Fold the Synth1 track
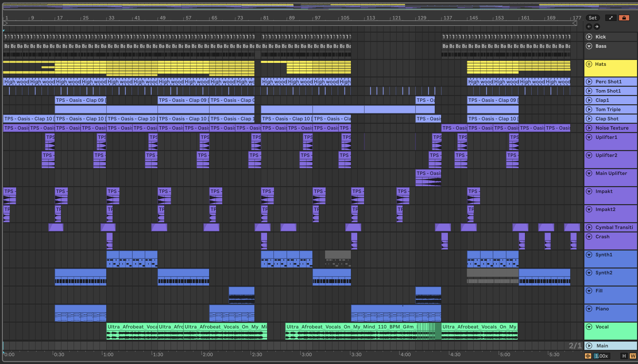 pos(589,255)
